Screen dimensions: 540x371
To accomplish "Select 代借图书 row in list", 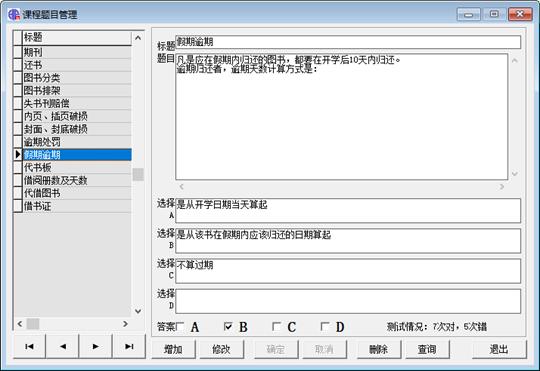I will coord(77,193).
